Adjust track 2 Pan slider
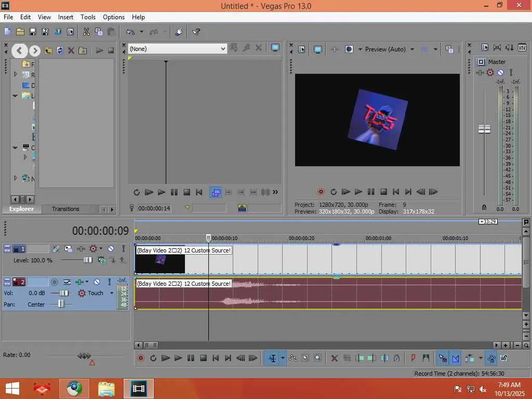This screenshot has width=532, height=399. [61, 304]
